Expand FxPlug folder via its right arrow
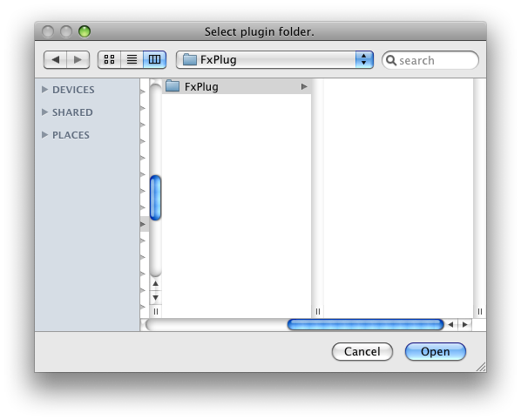The width and height of the screenshot is (521, 420). [304, 87]
